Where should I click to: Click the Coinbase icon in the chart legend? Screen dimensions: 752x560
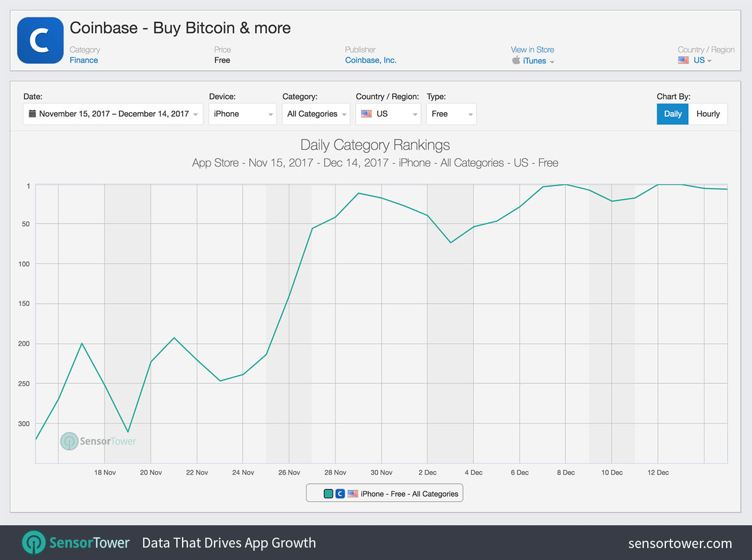tap(340, 494)
